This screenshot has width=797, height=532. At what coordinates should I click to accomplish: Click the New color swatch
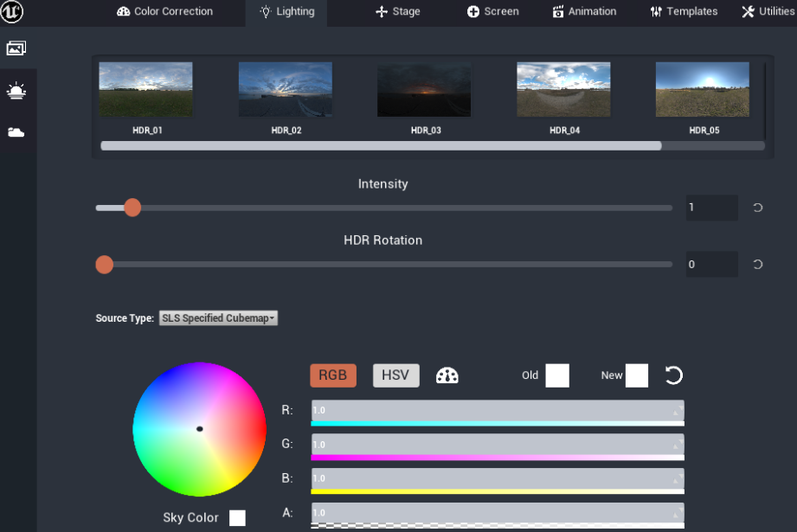click(636, 375)
